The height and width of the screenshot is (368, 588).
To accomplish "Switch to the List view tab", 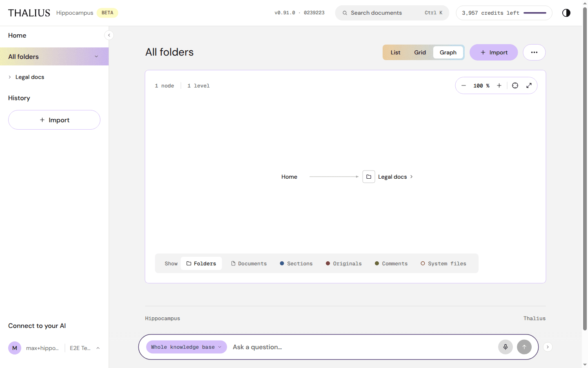I will point(395,52).
